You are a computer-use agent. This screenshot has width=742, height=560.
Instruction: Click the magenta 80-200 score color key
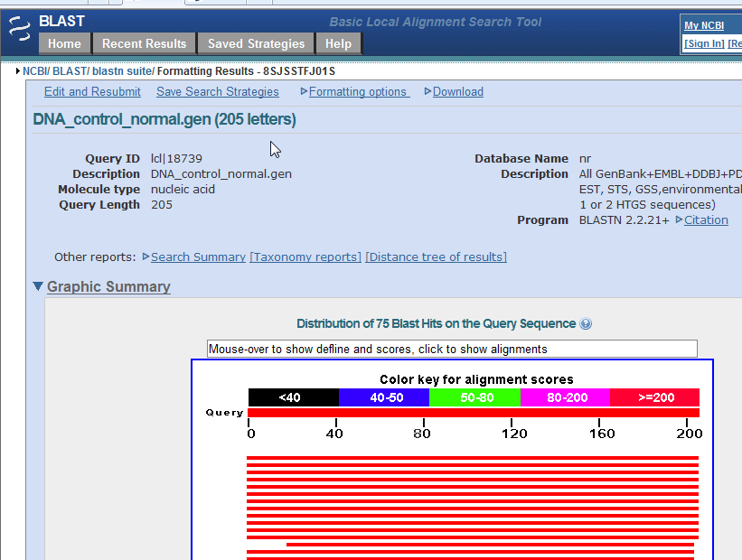coord(565,397)
